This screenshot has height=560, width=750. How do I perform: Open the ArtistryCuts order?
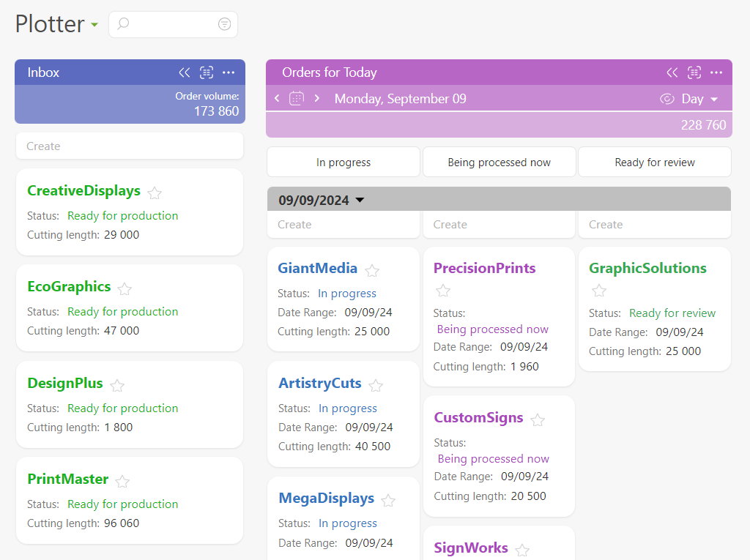(x=320, y=383)
